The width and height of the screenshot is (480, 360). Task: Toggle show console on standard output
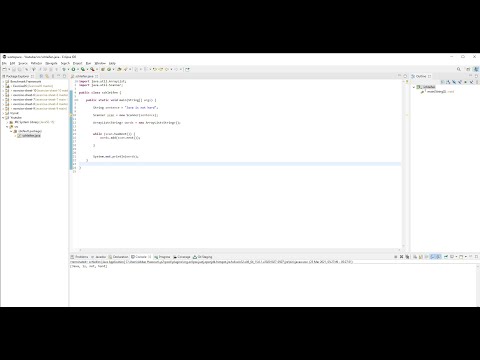pyautogui.click(x=432, y=257)
